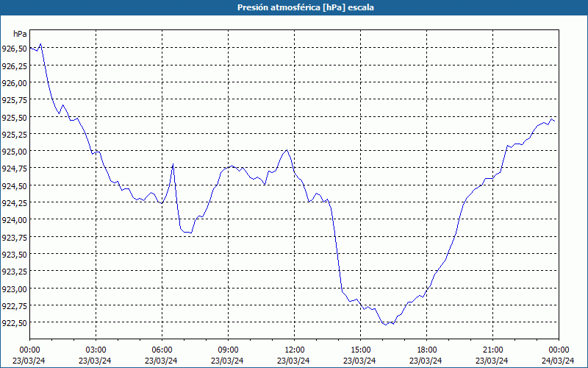Click the 925,75 y-axis label
The height and width of the screenshot is (368, 588).
(14, 100)
